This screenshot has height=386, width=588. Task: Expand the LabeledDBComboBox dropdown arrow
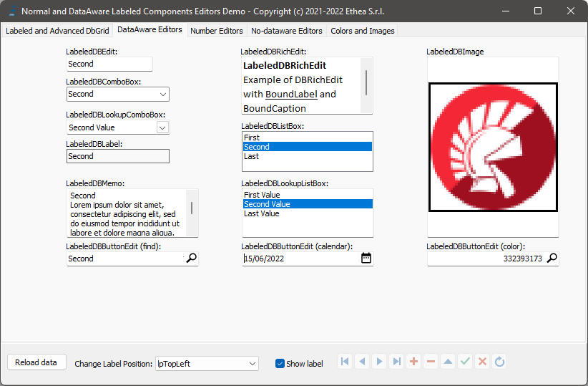pos(163,95)
